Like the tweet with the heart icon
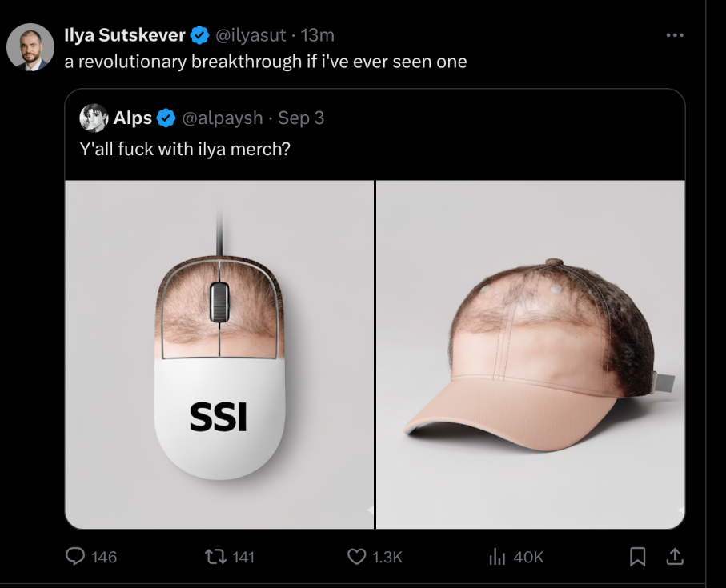 [356, 556]
